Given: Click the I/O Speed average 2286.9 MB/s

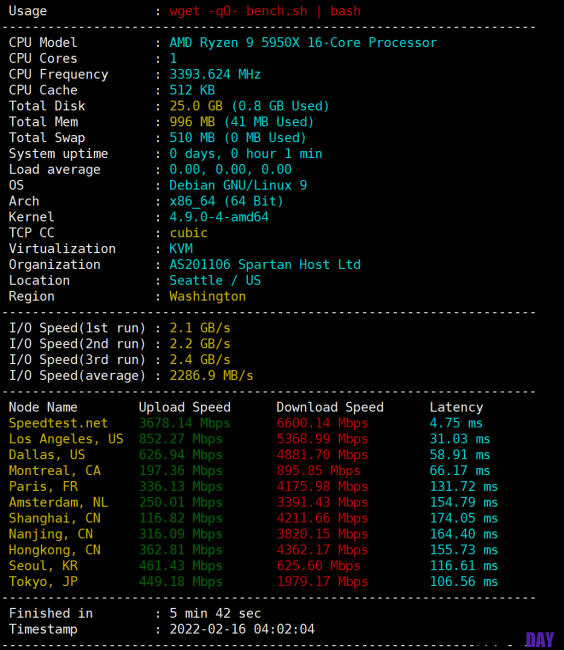Looking at the screenshot, I should tap(211, 376).
